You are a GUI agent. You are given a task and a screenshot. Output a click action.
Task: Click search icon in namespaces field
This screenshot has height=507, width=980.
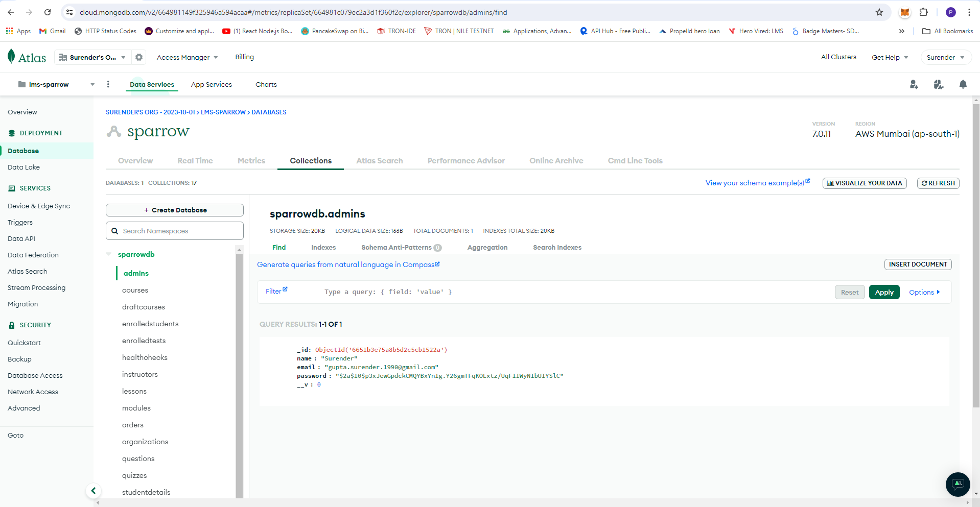click(115, 231)
